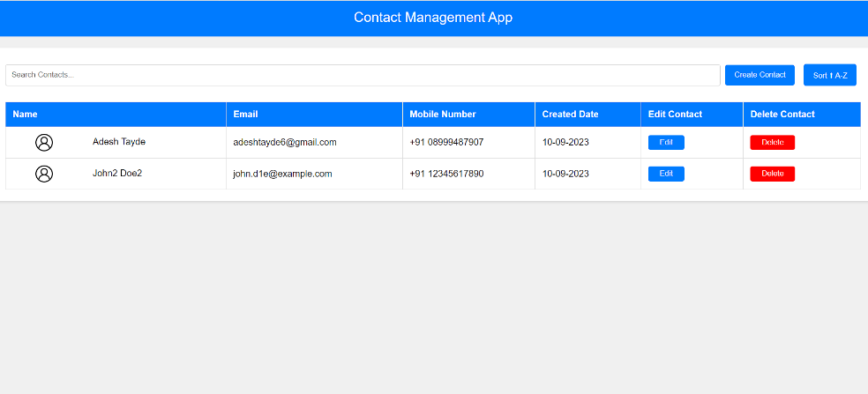The width and height of the screenshot is (868, 394).
Task: Select the name Adesh Tayde
Action: [119, 142]
